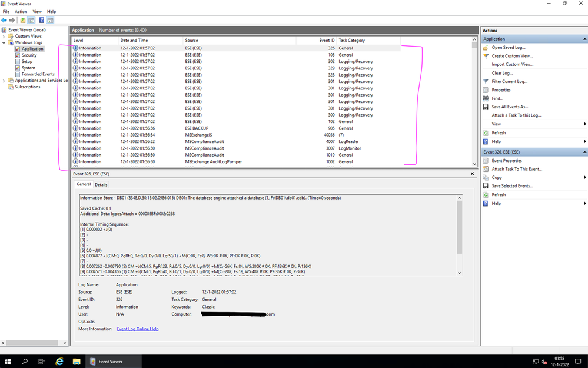Viewport: 588px width, 368px height.
Task: Launch Internet Explorer from taskbar
Action: 59,362
